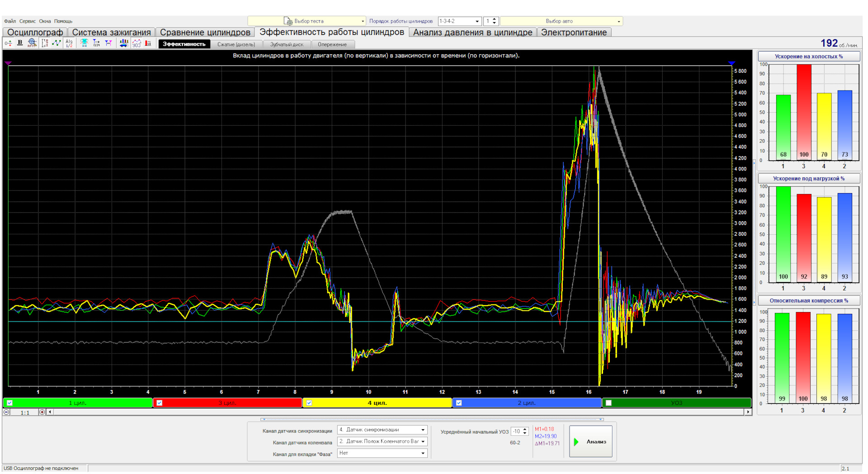Toggle the '2 цил.' blue trace checkbox
The image size is (868, 474).
click(459, 403)
